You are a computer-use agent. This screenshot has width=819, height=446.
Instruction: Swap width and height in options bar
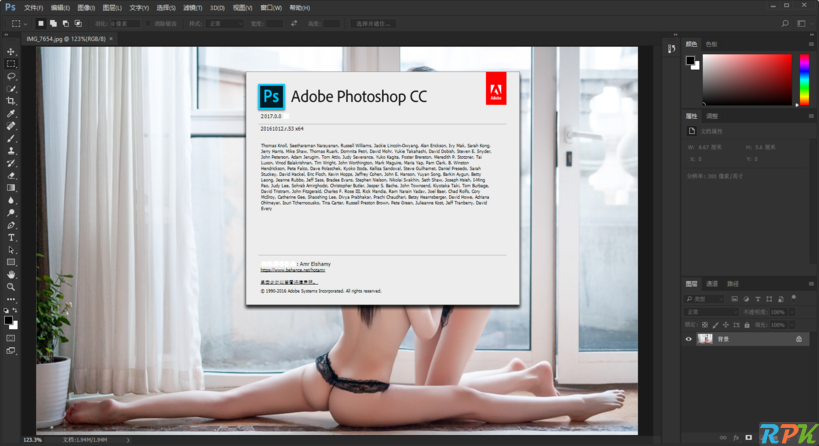click(x=294, y=24)
